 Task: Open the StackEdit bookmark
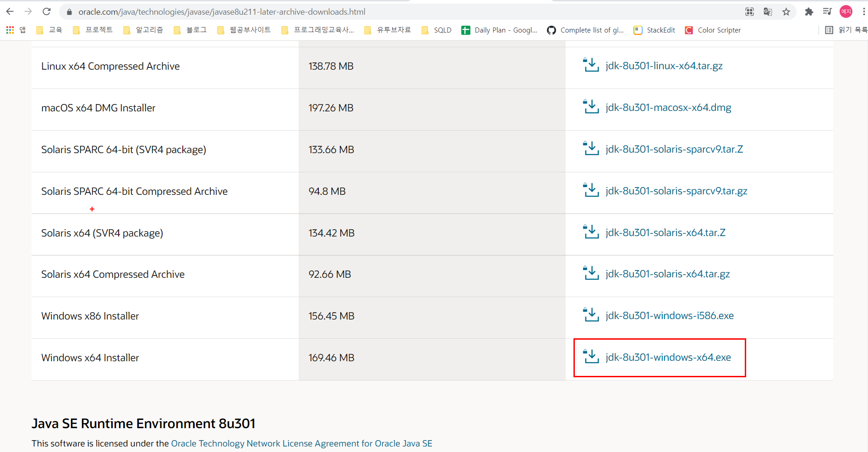pyautogui.click(x=654, y=30)
